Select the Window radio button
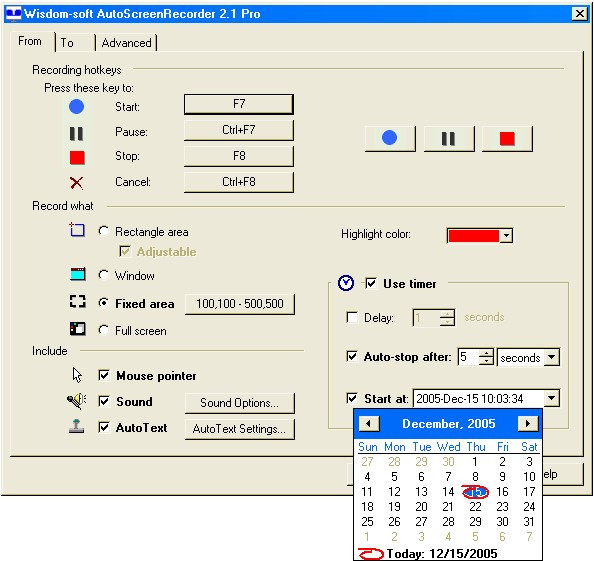 [x=104, y=275]
